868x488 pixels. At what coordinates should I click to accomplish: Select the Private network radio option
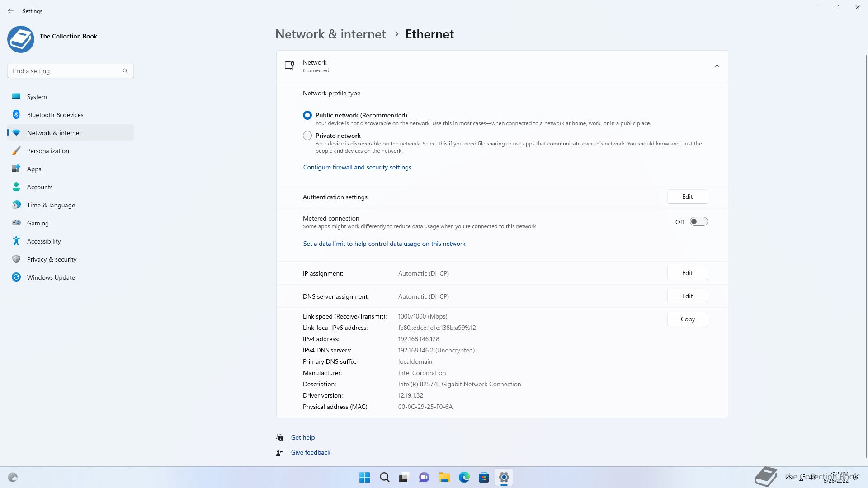pos(307,136)
